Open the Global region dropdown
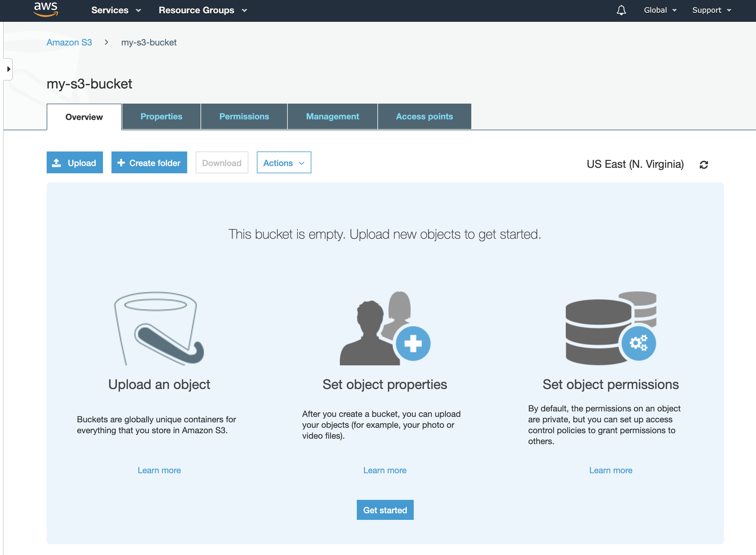The width and height of the screenshot is (756, 555). pyautogui.click(x=660, y=10)
